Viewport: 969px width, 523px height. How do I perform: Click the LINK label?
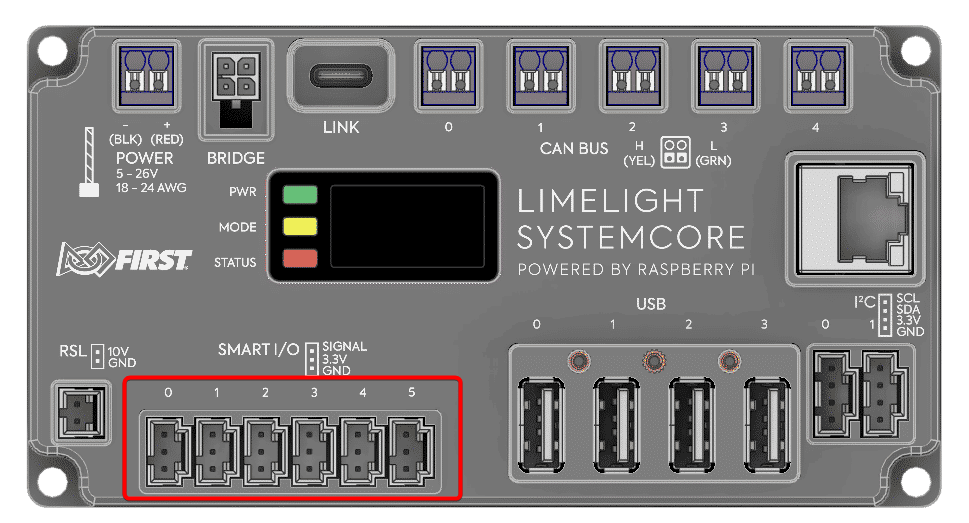point(341,127)
